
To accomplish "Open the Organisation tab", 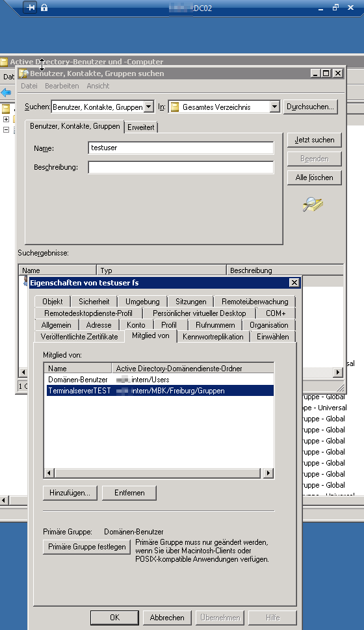I will click(x=269, y=324).
